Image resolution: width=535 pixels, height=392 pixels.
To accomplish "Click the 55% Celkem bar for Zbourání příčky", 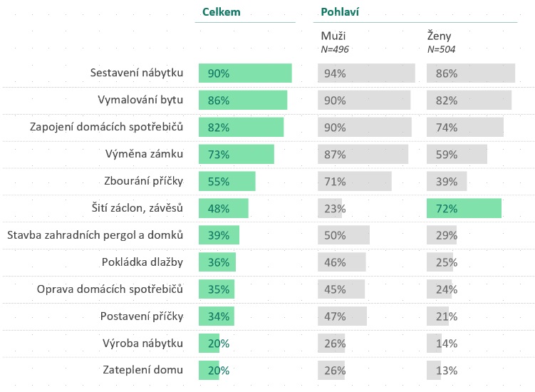I will click(x=227, y=181).
